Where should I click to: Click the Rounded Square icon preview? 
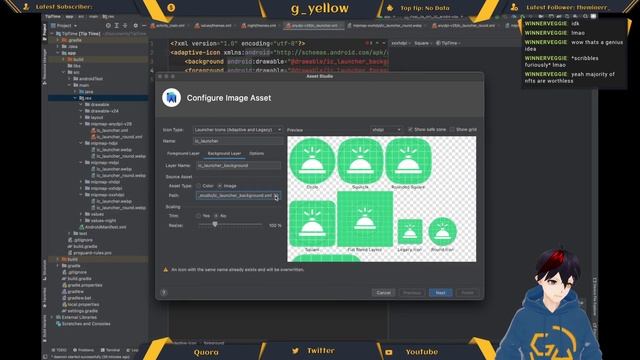point(408,161)
